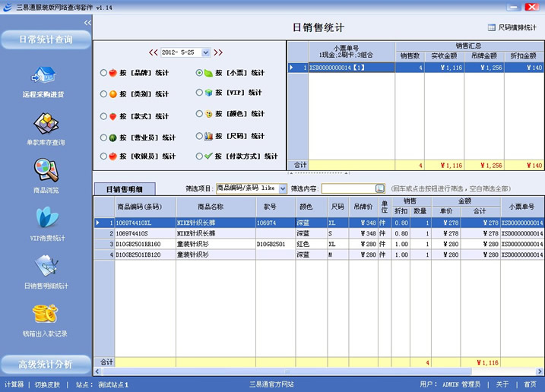This screenshot has height=392, width=545.
Task: Click the 尺码横排统计 text label
Action: click(517, 27)
